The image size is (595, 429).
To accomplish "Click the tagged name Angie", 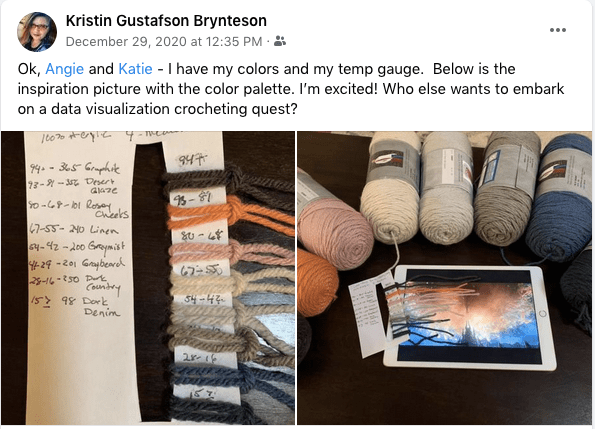I will click(x=65, y=69).
